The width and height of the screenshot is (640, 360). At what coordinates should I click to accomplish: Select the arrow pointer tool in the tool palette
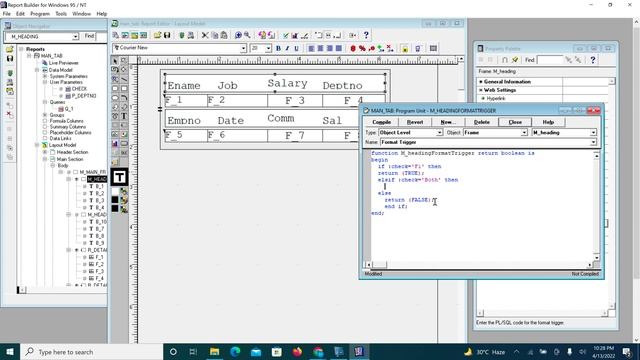point(115,61)
